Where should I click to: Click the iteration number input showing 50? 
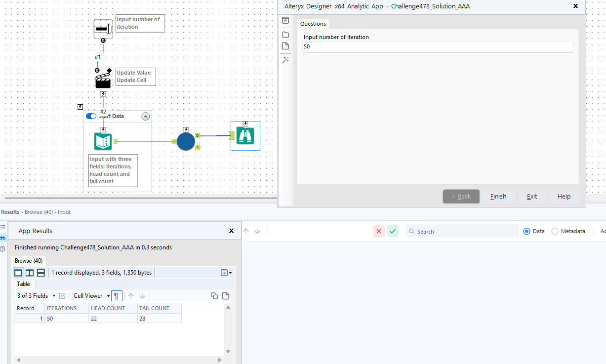[x=437, y=46]
